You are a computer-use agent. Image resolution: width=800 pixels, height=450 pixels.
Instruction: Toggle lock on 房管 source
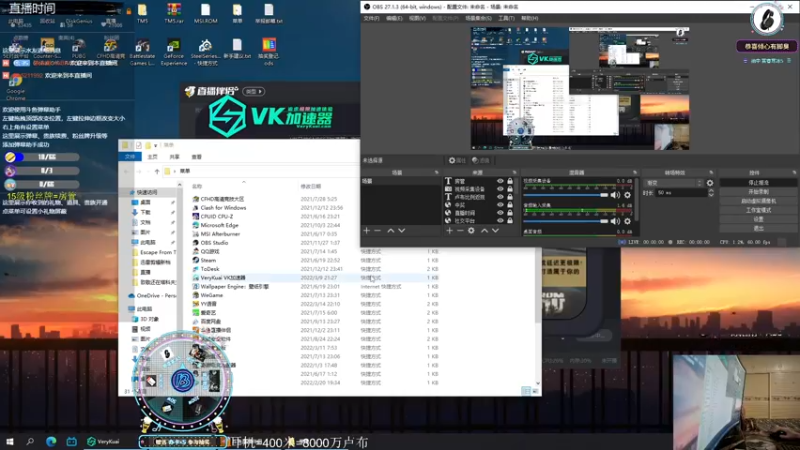510,181
